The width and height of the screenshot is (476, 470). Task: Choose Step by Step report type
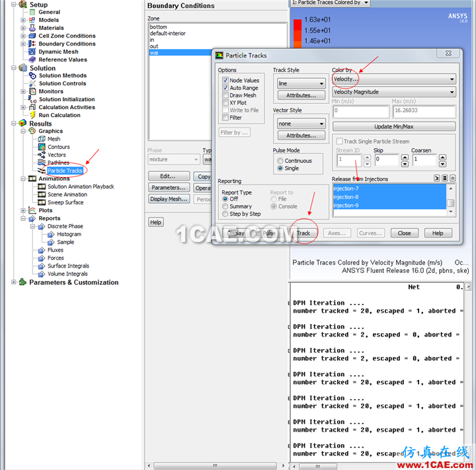coord(225,214)
